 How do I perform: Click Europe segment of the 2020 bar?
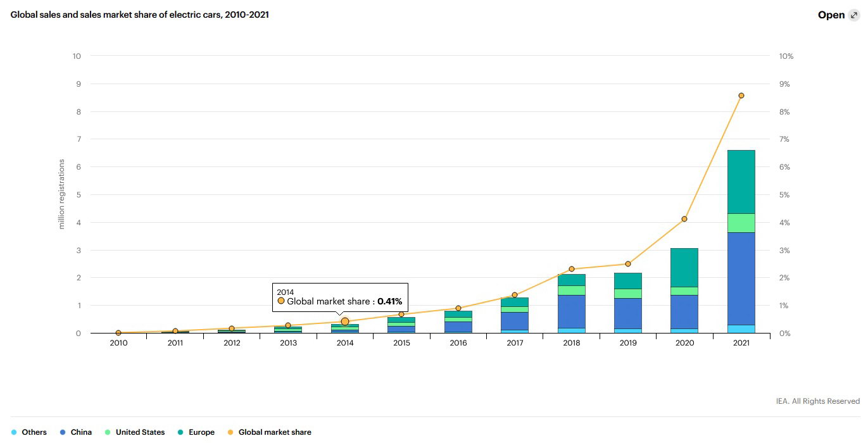[x=684, y=267]
